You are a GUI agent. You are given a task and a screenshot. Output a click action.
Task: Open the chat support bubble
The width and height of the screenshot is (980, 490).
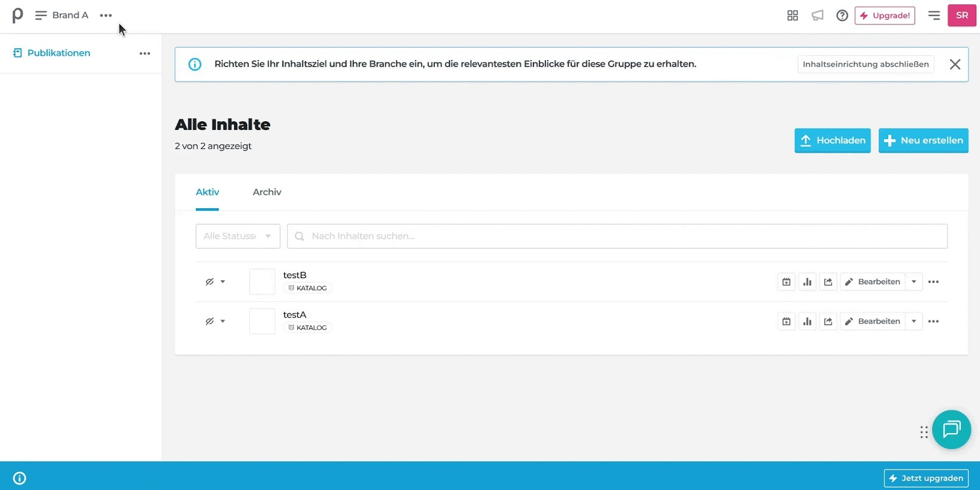point(951,429)
